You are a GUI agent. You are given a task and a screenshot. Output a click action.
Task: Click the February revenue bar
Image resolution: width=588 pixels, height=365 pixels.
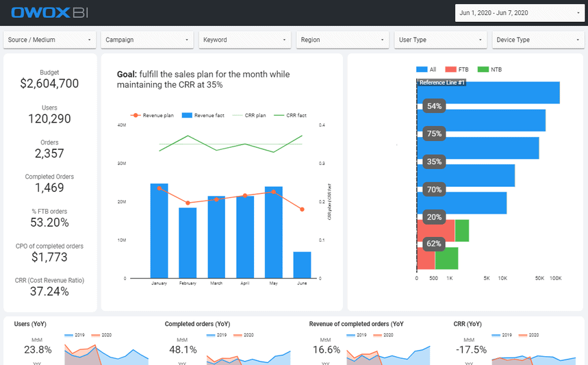click(x=188, y=243)
